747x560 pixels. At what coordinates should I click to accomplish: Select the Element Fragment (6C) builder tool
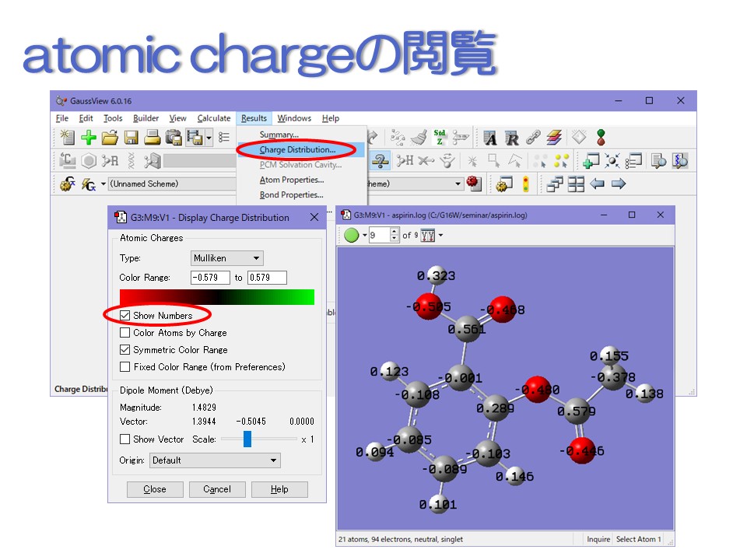click(67, 160)
